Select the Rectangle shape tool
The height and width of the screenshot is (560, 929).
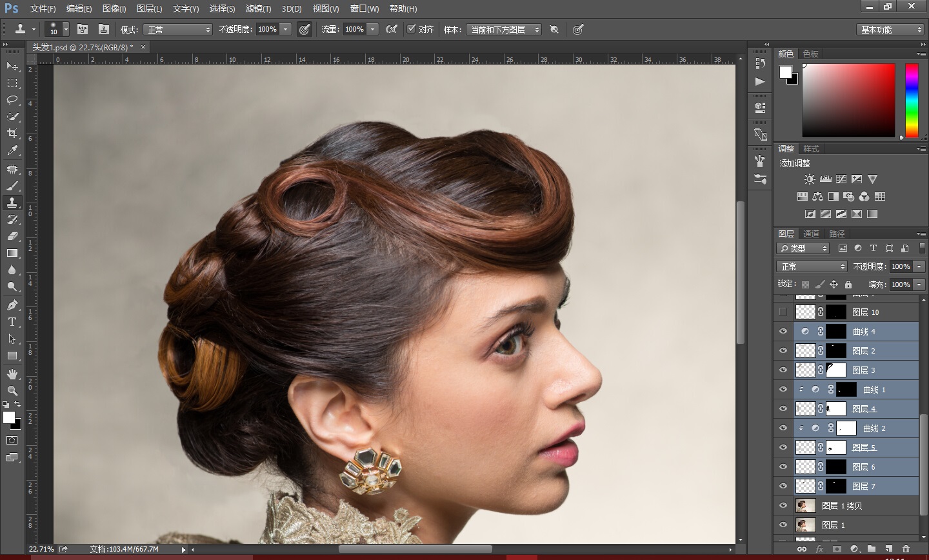pyautogui.click(x=12, y=355)
